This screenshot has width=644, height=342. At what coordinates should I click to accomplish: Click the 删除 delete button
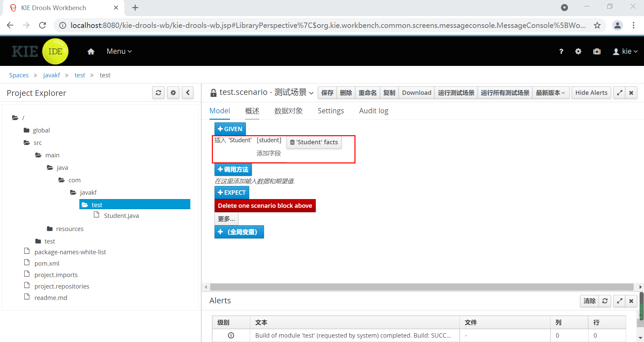point(346,93)
